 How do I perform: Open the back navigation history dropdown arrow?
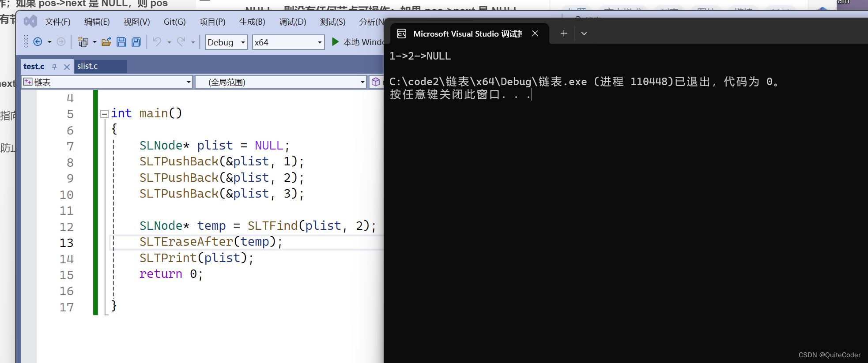click(49, 42)
